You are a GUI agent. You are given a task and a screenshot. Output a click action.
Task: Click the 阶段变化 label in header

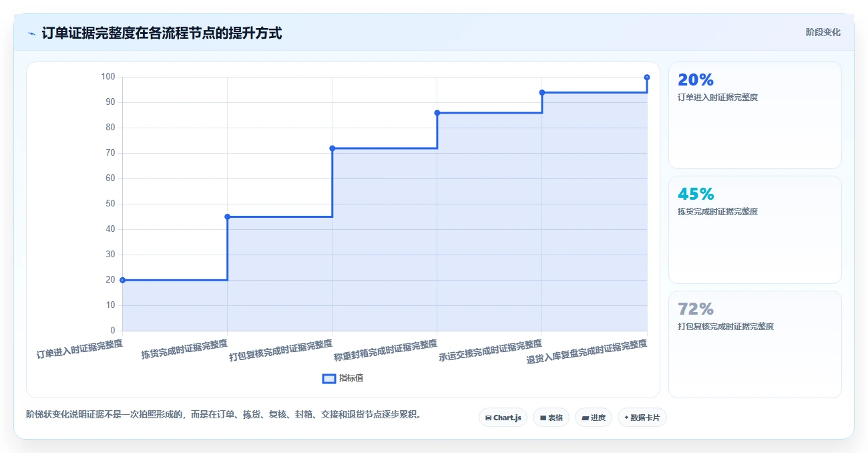(823, 32)
